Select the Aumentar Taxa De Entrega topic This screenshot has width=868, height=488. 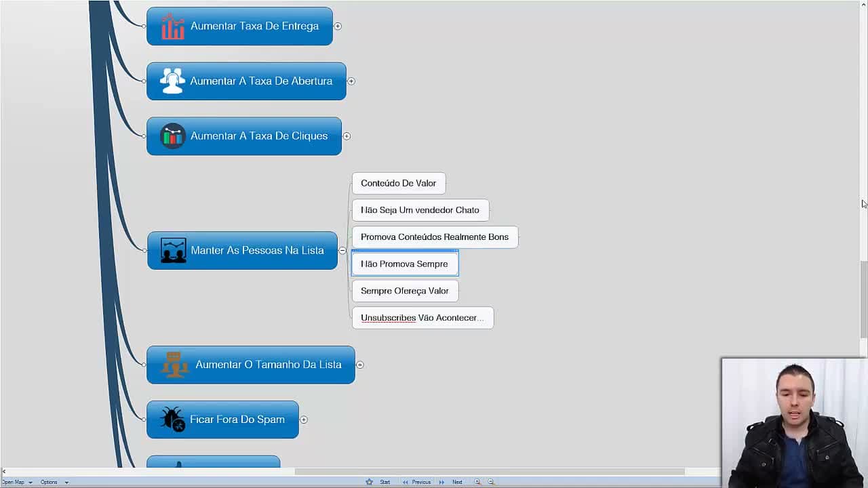[239, 26]
